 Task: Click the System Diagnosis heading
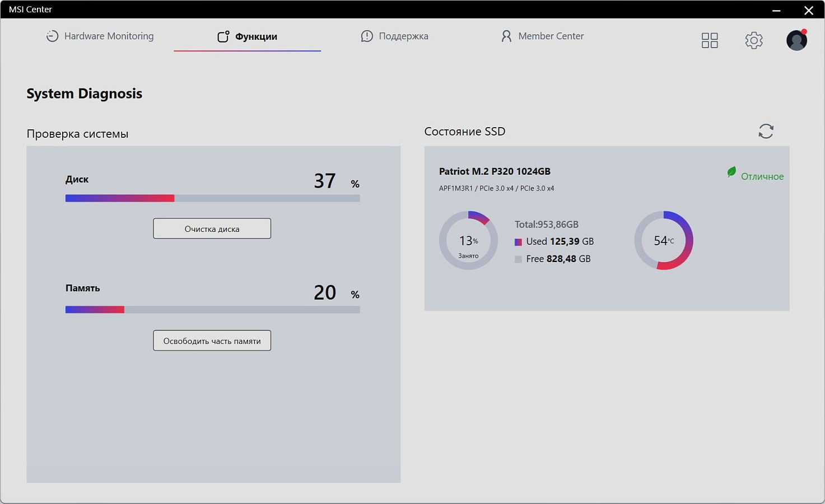point(85,94)
